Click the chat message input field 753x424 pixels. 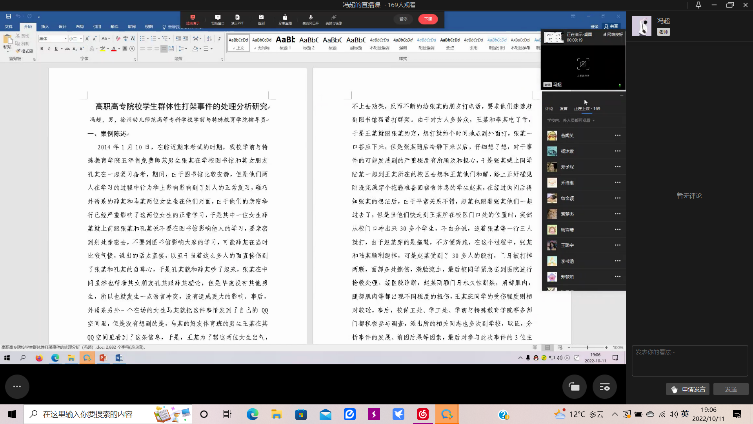pyautogui.click(x=690, y=359)
